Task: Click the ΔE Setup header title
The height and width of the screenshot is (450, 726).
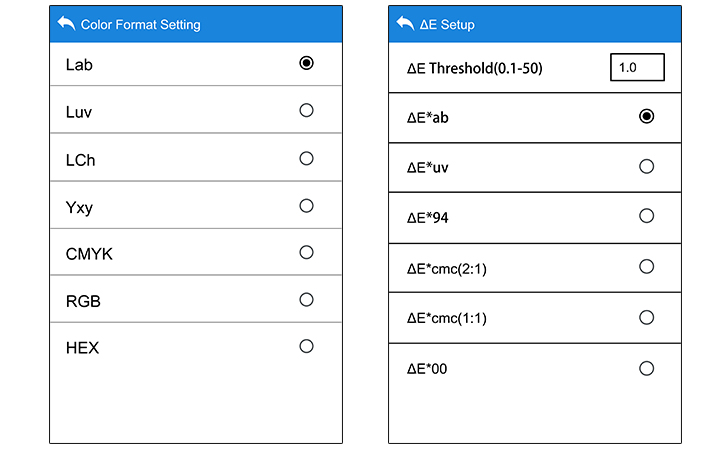Action: click(x=447, y=24)
